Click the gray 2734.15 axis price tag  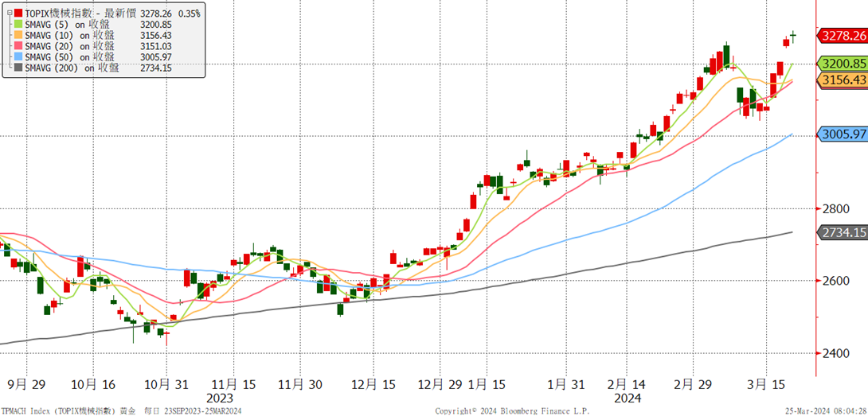(x=842, y=232)
